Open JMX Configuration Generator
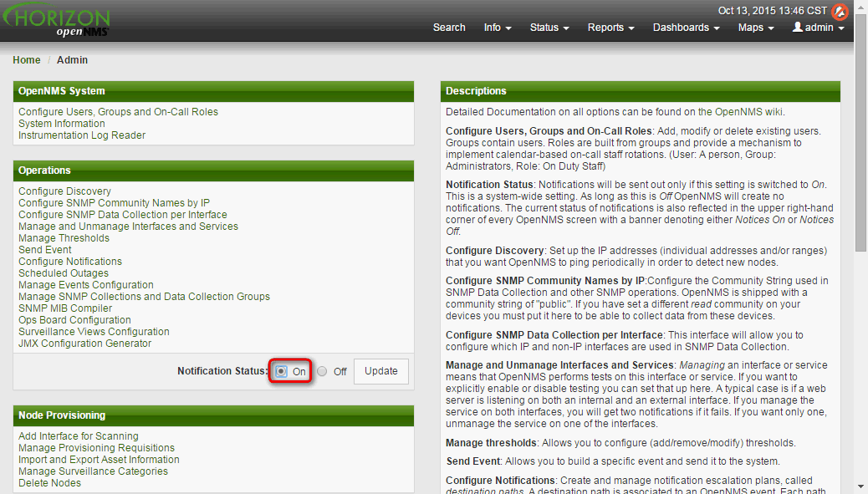 tap(84, 343)
